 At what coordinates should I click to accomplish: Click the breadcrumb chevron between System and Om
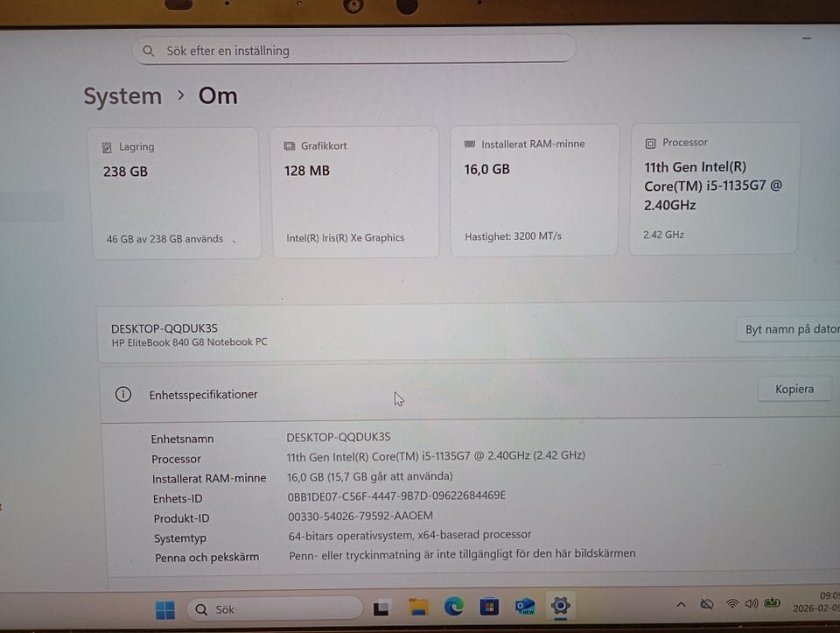pyautogui.click(x=181, y=95)
